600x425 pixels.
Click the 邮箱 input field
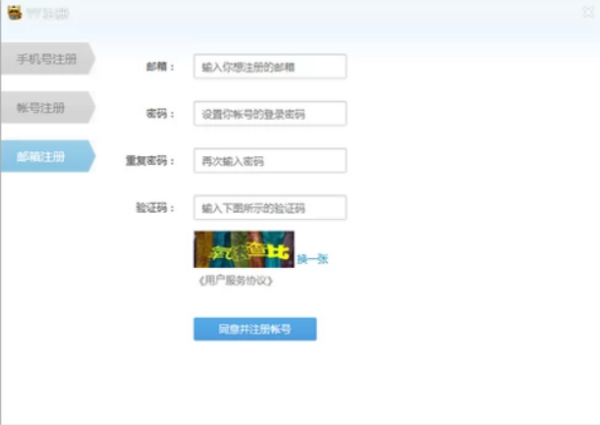coord(270,67)
